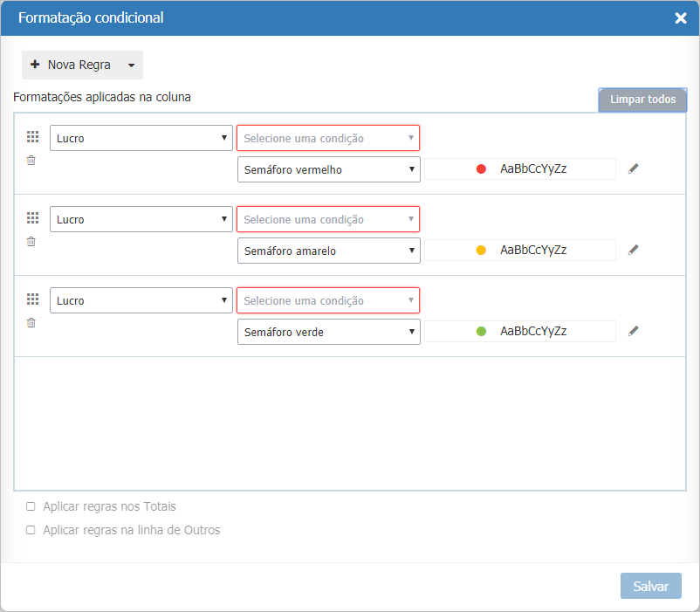700x612 pixels.
Task: Click the plus icon on Nova Regra
Action: (x=35, y=64)
